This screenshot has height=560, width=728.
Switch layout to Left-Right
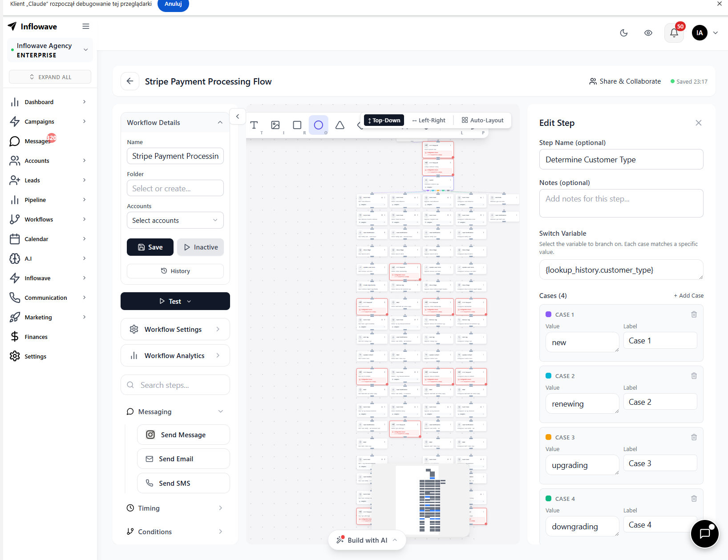coord(429,120)
